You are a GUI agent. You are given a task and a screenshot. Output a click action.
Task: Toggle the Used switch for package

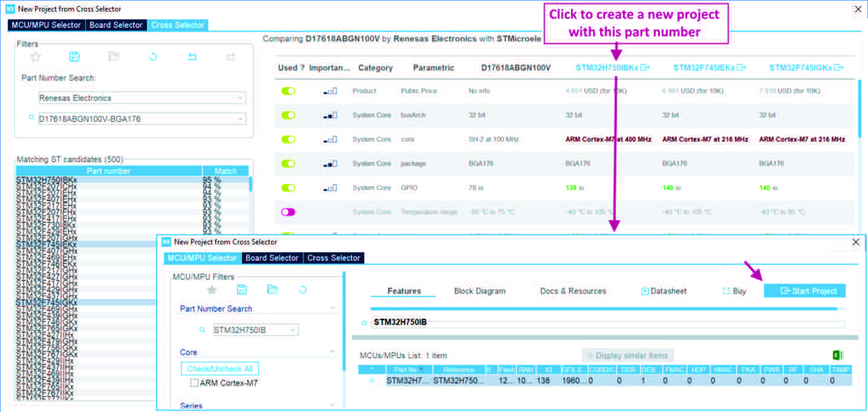[288, 163]
